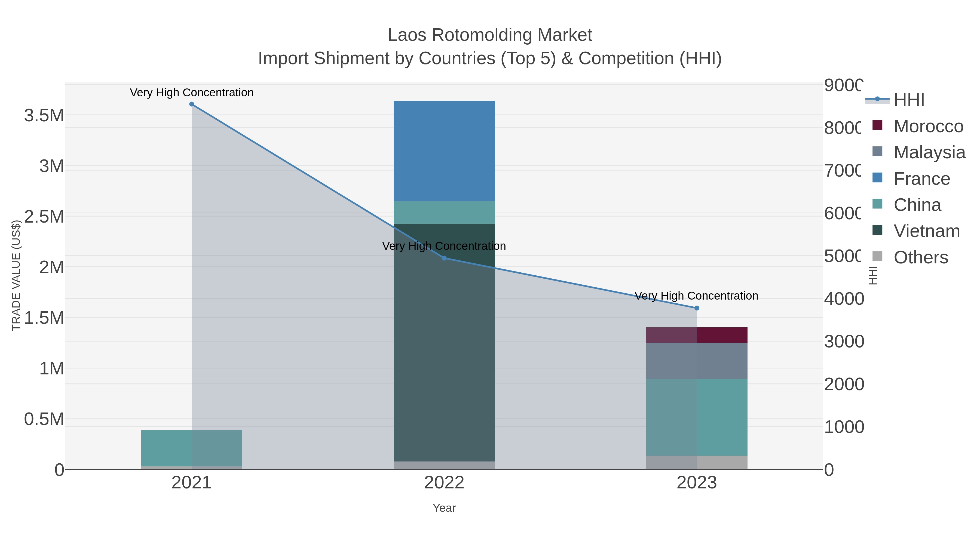Click the Malaysia slate legend swatch
This screenshot has width=980, height=551.
click(x=877, y=151)
